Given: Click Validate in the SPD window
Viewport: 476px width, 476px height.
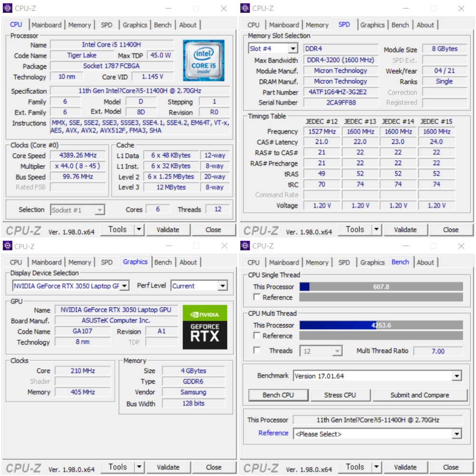Looking at the screenshot, I should (x=405, y=230).
